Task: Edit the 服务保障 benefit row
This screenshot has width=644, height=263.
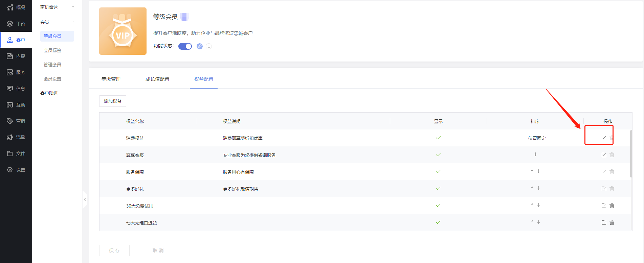Action: [604, 172]
